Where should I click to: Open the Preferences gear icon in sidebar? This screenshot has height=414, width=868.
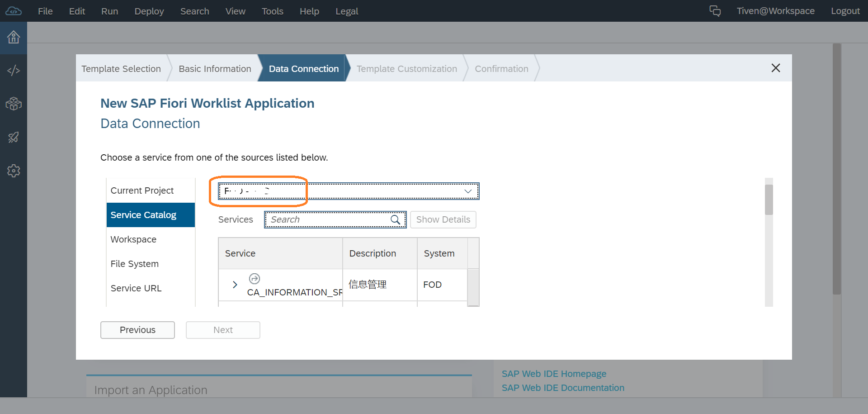pos(14,171)
